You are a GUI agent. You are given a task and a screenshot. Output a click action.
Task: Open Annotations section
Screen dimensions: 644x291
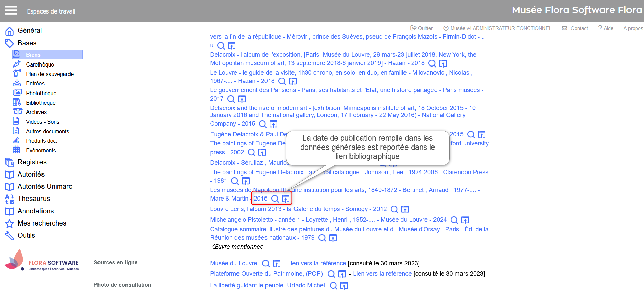[x=35, y=211]
